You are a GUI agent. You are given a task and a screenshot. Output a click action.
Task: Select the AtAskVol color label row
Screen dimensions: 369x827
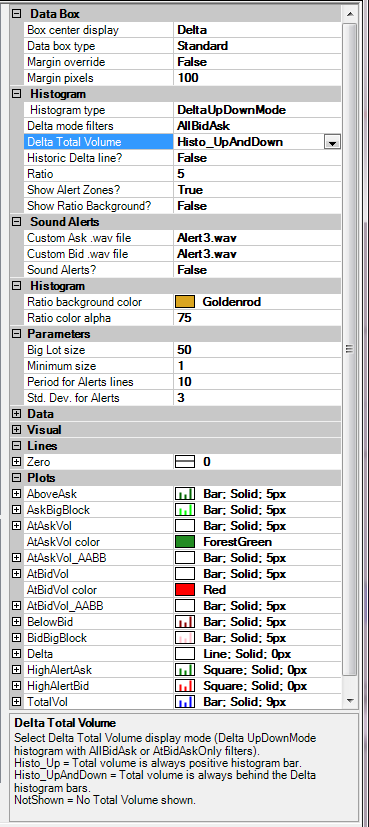pos(63,542)
